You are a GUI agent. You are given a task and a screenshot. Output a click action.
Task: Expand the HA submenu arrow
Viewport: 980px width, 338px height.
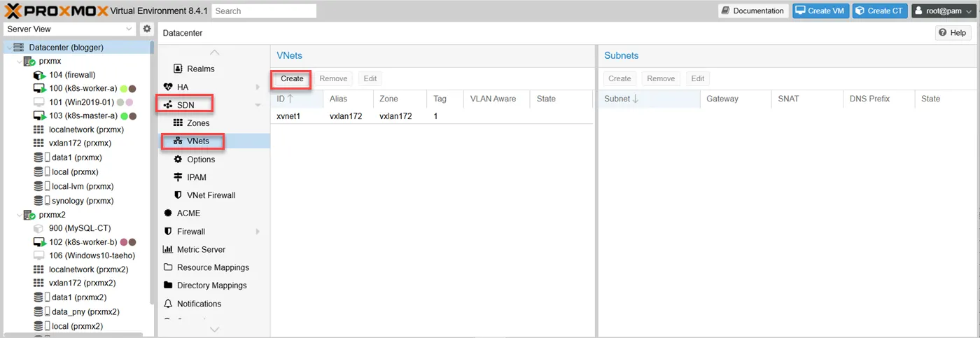coord(258,87)
